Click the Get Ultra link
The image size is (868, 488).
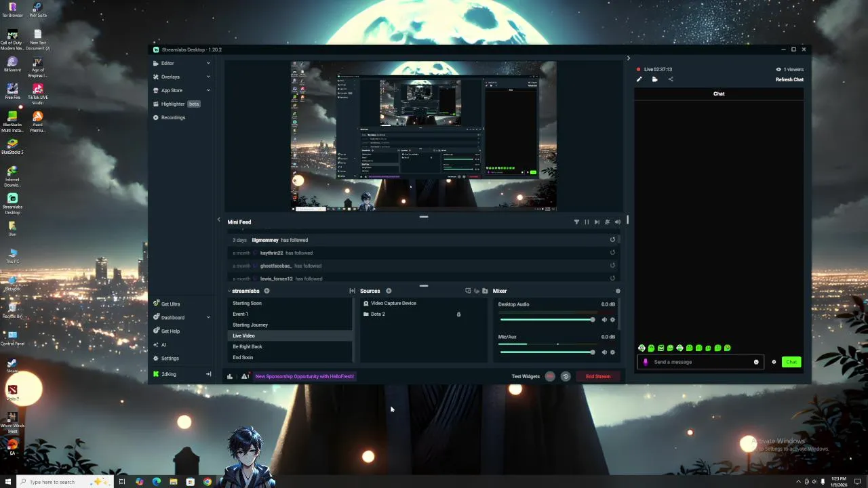170,304
